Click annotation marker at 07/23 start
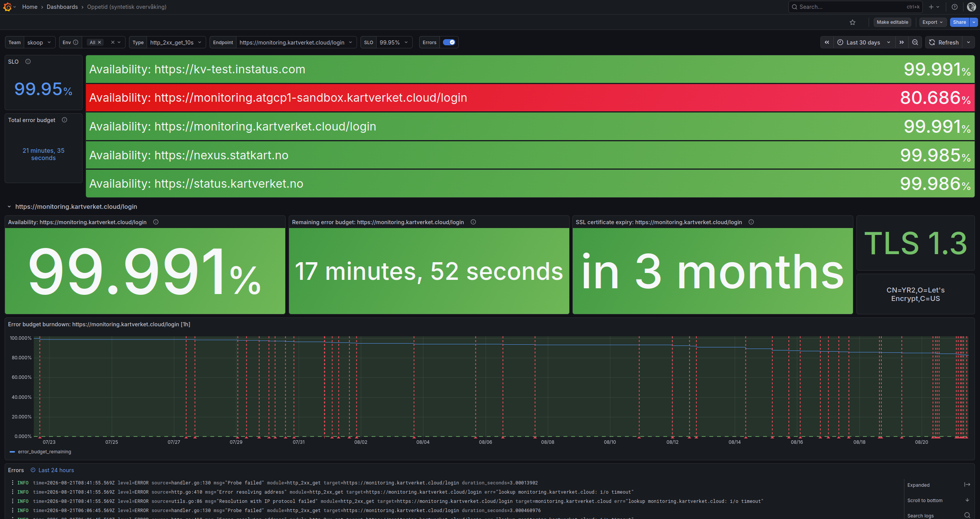 pos(40,437)
